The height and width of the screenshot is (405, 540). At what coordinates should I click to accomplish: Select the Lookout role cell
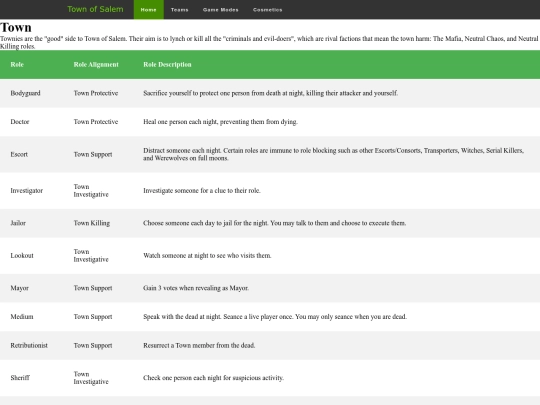22,256
